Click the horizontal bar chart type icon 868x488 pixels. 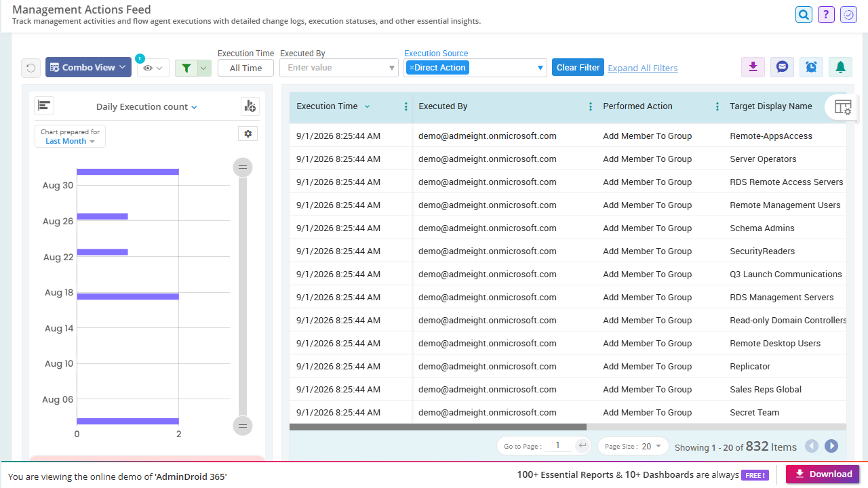[x=44, y=106]
